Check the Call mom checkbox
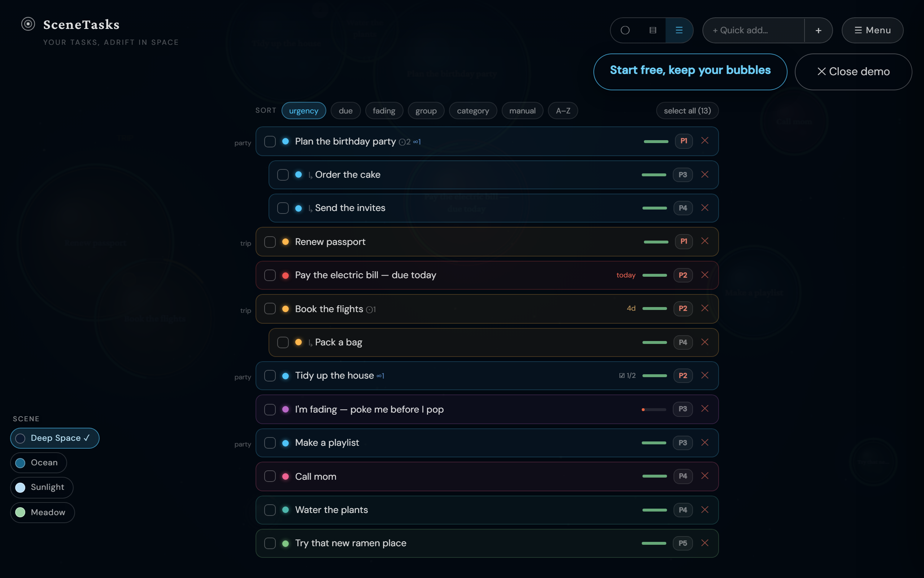Viewport: 924px width, 578px height. (x=270, y=476)
